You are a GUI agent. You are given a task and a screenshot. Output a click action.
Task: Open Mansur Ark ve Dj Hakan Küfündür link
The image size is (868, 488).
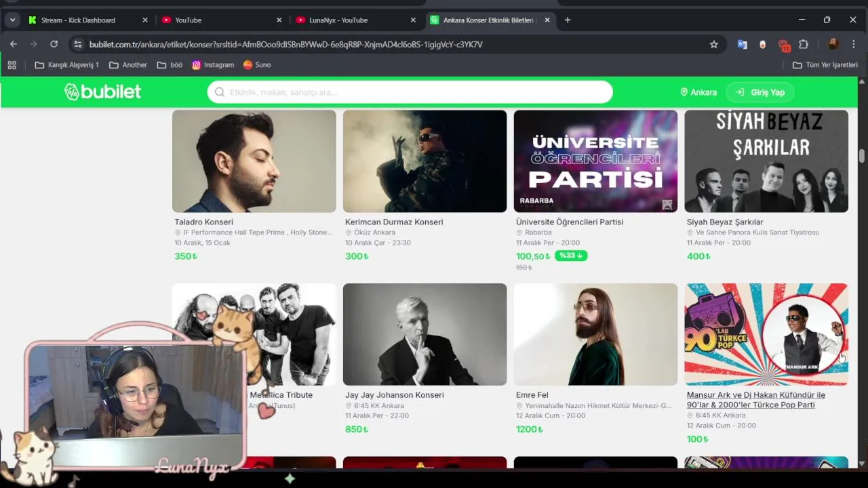(756, 400)
